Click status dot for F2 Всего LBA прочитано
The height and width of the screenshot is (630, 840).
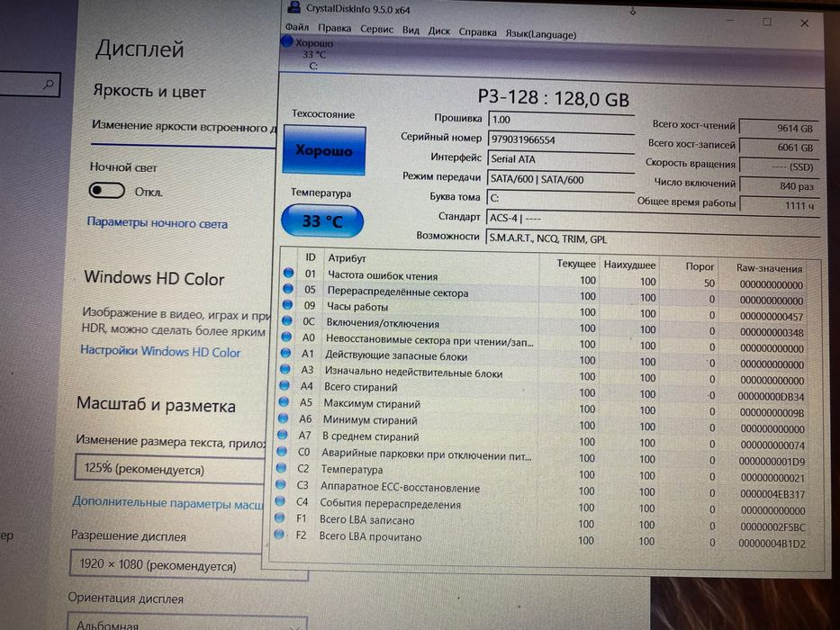(x=279, y=534)
